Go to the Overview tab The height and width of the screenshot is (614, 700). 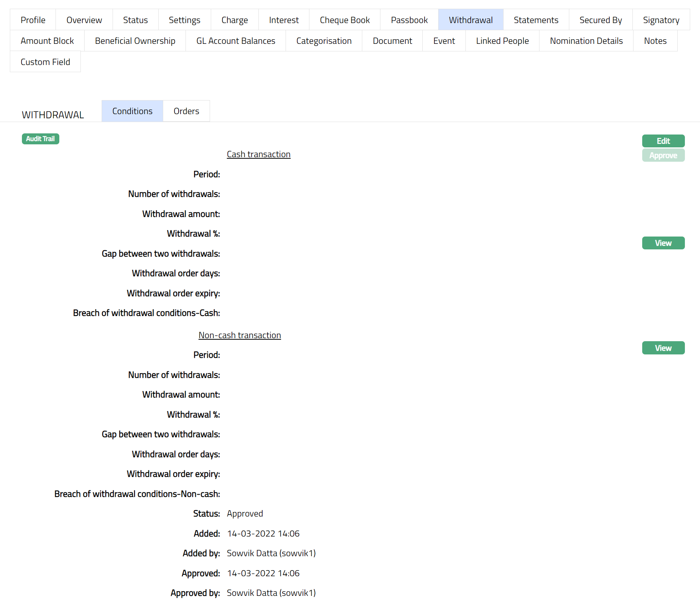[84, 20]
